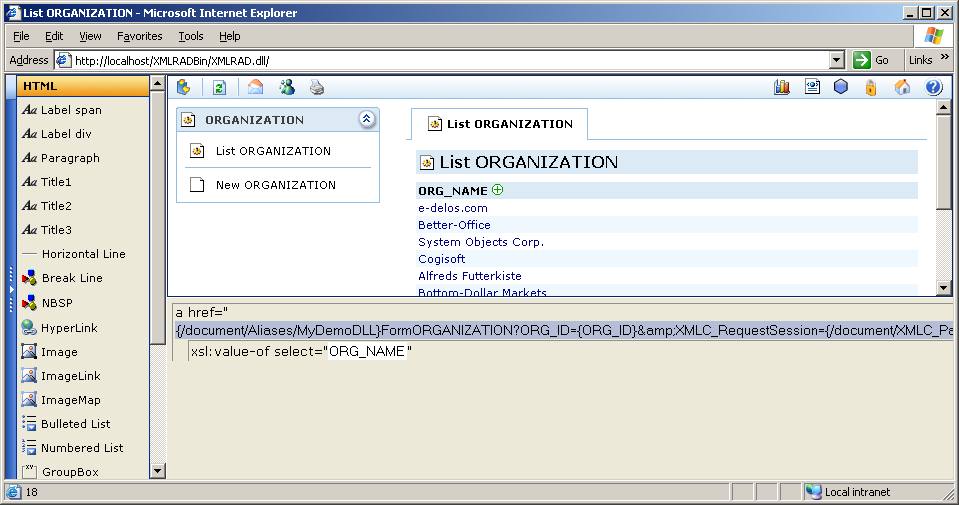Open the e-delos.com organization link

pyautogui.click(x=452, y=208)
